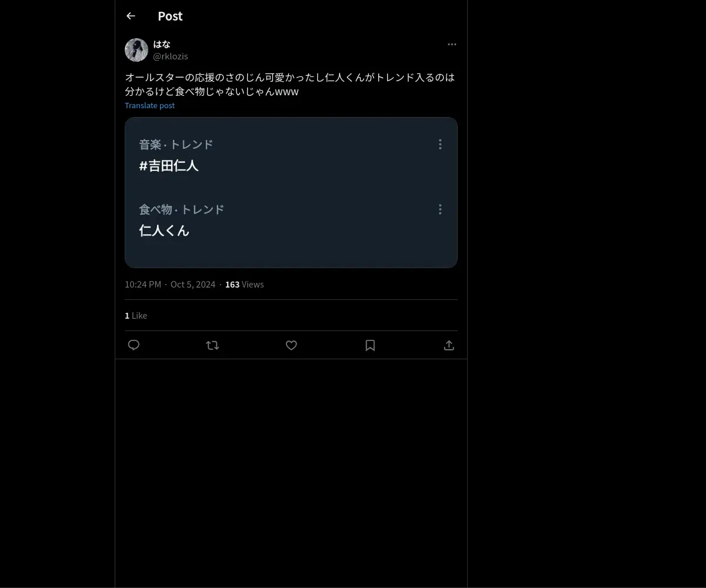
Task: Like the post with the heart icon
Action: 291,345
